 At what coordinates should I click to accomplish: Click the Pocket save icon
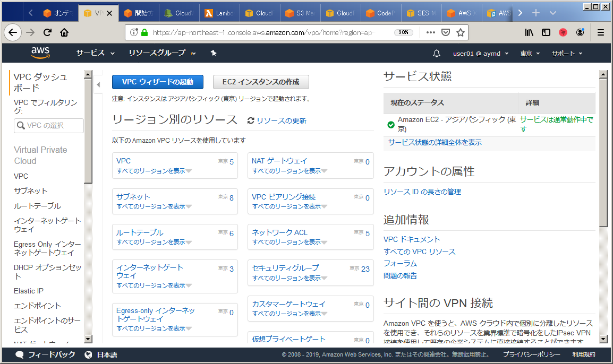[x=445, y=32]
